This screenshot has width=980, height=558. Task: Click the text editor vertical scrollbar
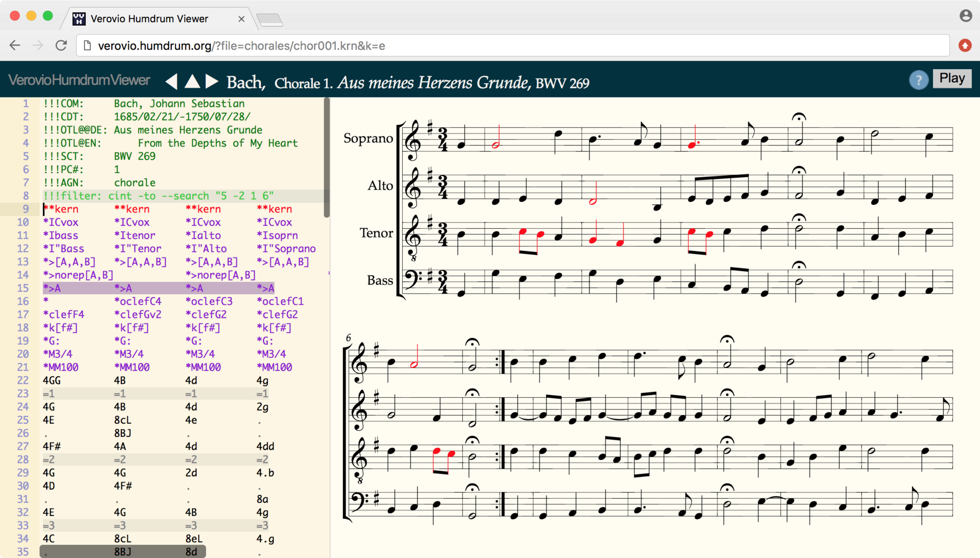point(327,158)
